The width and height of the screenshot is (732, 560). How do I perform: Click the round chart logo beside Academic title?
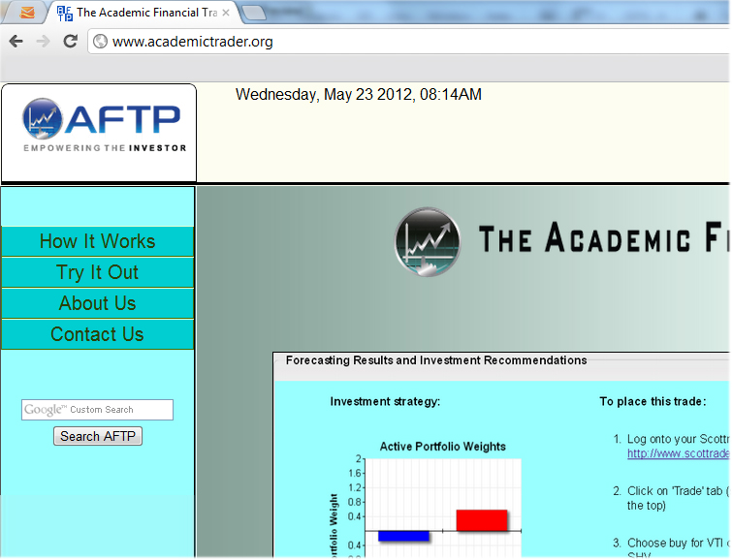point(428,242)
